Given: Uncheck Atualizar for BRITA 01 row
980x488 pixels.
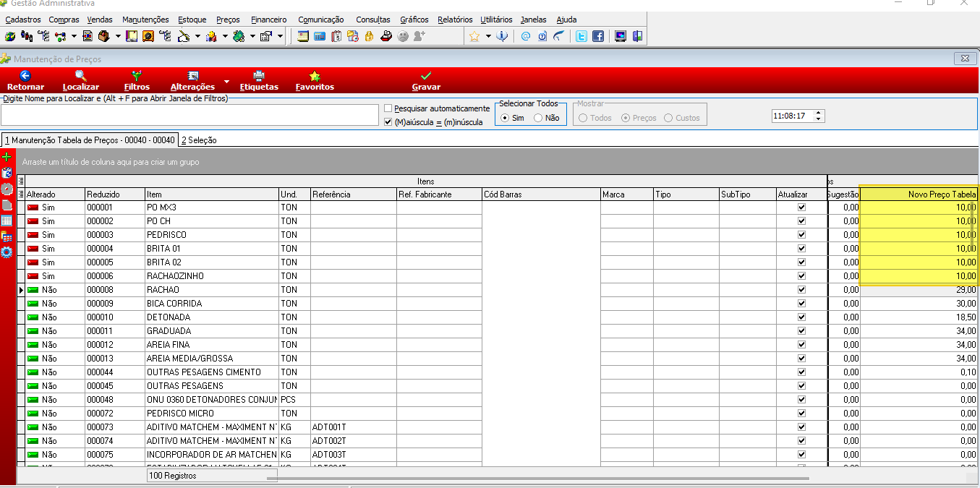Looking at the screenshot, I should pos(801,249).
